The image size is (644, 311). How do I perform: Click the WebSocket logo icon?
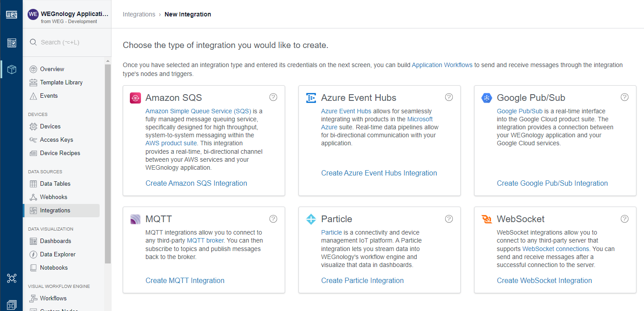tap(487, 219)
